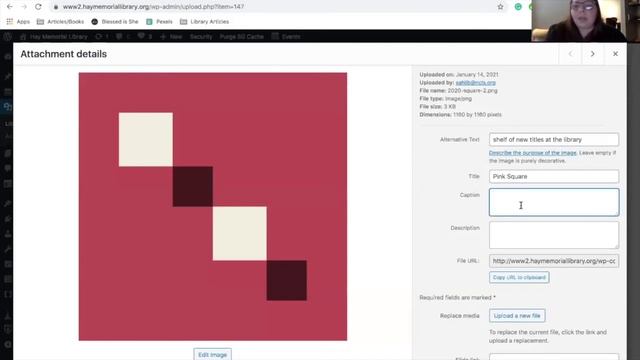The width and height of the screenshot is (640, 360).
Task: Open the updates icon in admin bar
Action: [102, 37]
